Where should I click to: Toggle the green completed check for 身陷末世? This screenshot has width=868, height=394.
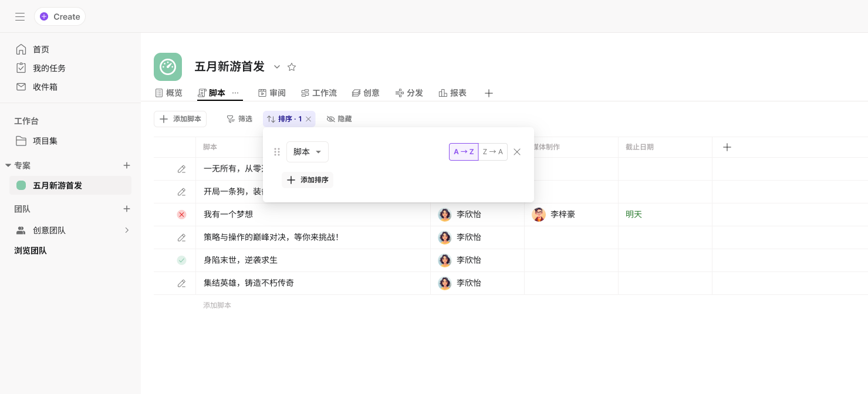pos(181,260)
